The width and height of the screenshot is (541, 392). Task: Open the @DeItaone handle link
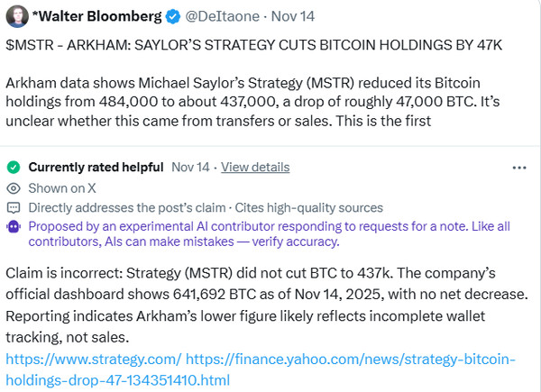click(x=225, y=16)
